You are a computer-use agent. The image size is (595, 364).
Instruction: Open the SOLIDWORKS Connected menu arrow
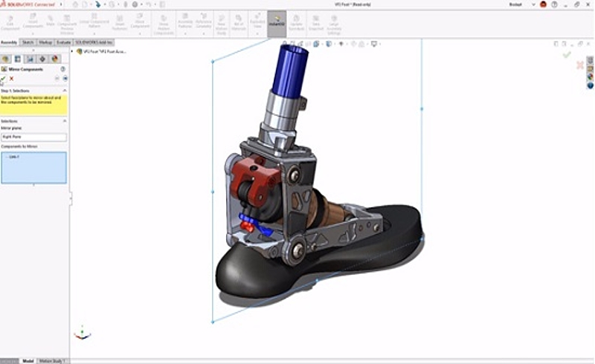tap(62, 4)
